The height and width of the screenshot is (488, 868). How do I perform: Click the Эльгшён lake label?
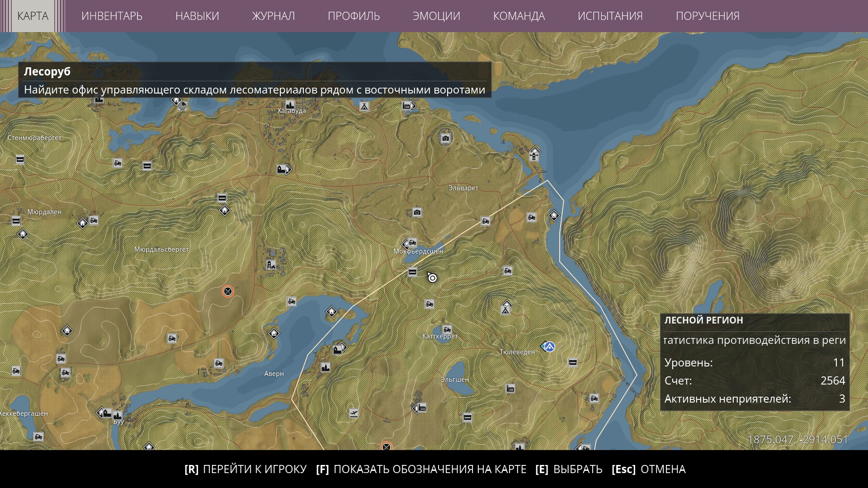[455, 380]
